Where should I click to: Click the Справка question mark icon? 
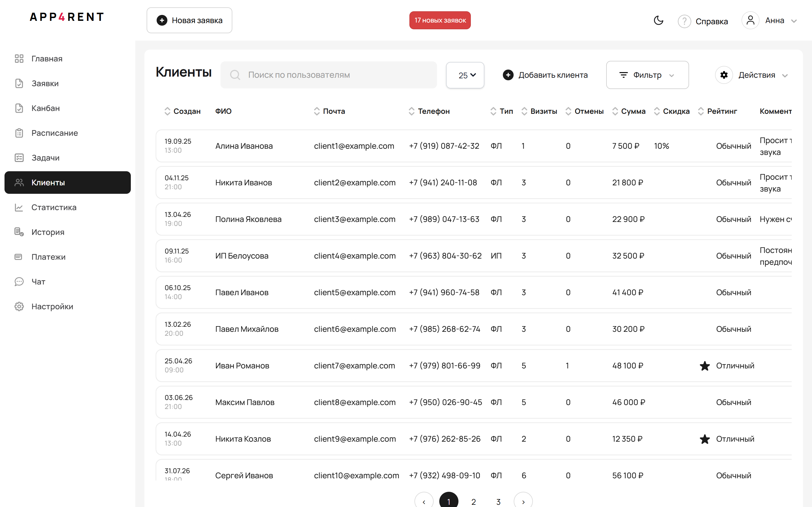pos(684,21)
